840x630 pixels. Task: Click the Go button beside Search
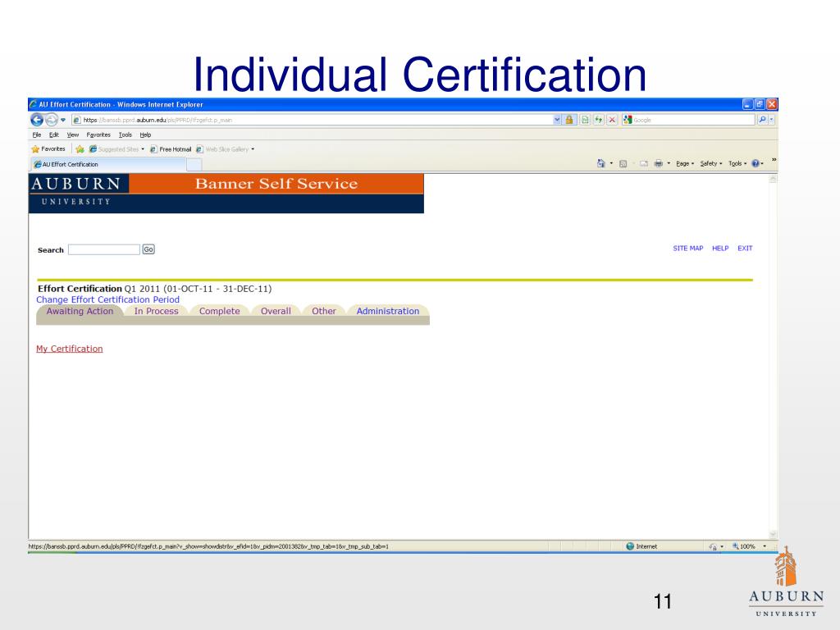click(148, 249)
